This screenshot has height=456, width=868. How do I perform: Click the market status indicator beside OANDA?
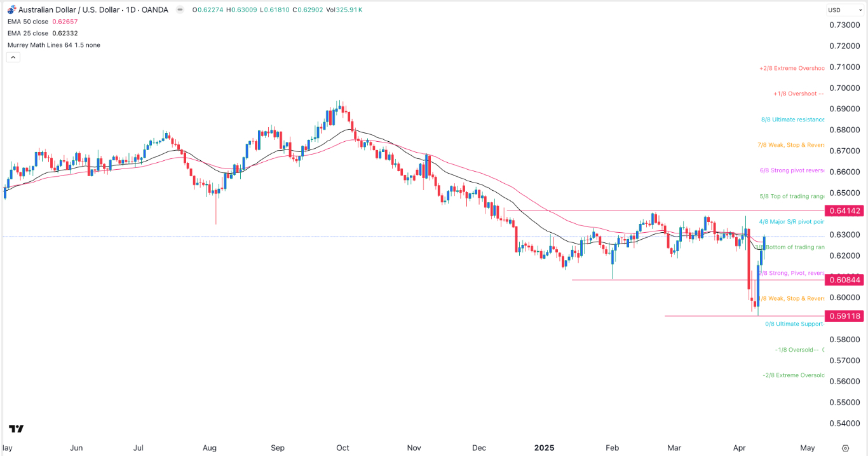tap(180, 10)
